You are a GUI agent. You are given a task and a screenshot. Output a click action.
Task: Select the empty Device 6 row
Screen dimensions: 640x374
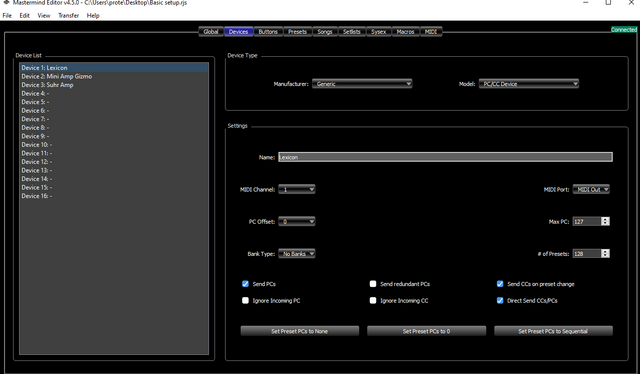pos(114,111)
